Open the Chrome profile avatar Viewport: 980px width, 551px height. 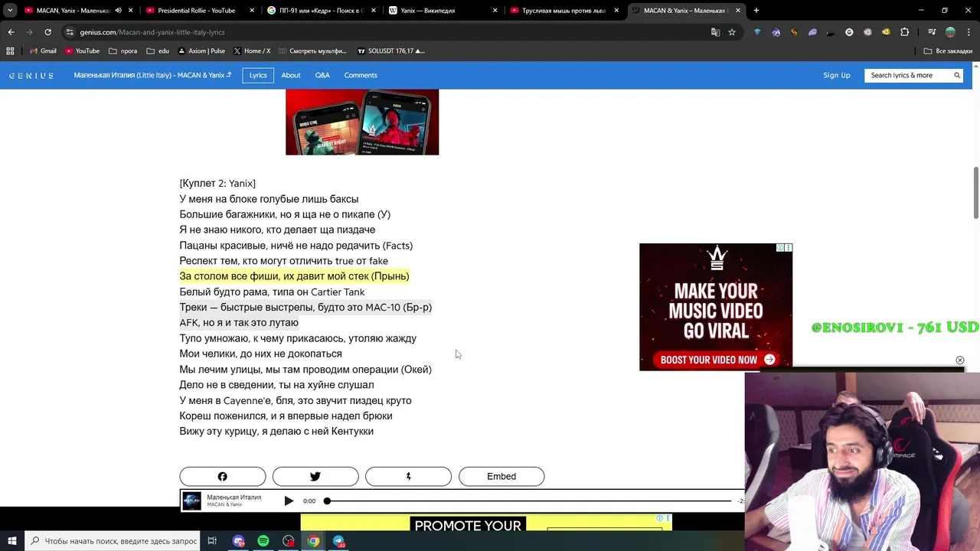[950, 32]
